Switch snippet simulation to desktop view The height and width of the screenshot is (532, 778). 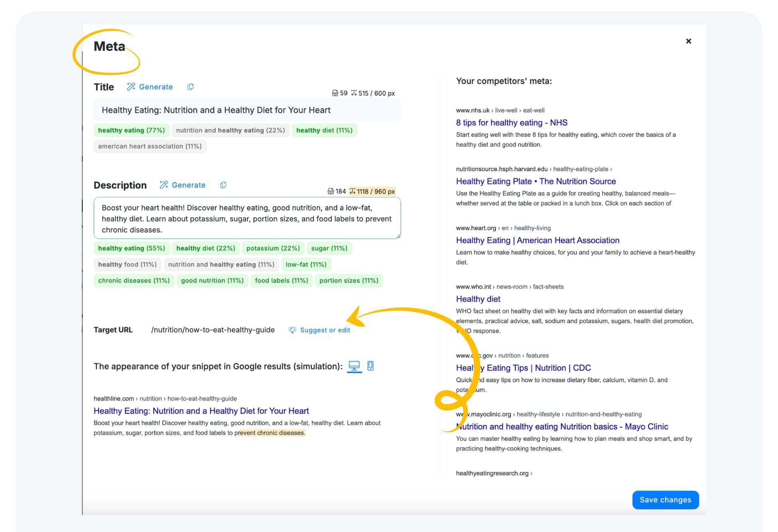click(x=354, y=366)
